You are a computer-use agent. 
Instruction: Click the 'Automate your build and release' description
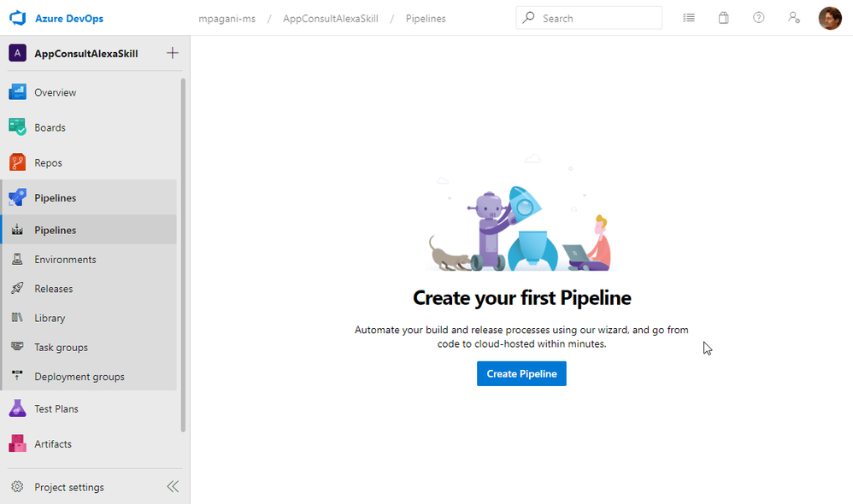click(x=521, y=337)
